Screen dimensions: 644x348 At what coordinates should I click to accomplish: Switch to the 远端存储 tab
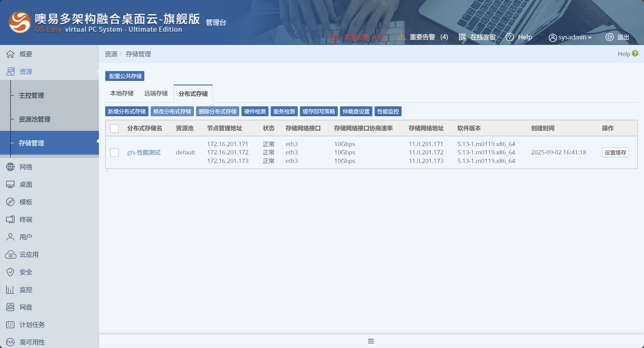156,94
